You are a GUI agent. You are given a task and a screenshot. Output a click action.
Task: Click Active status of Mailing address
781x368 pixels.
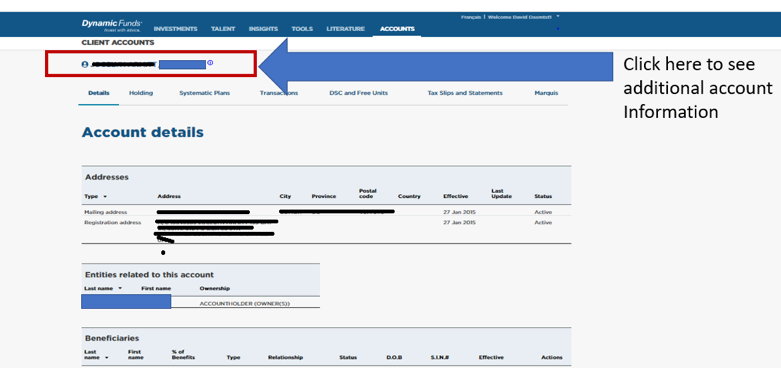543,212
